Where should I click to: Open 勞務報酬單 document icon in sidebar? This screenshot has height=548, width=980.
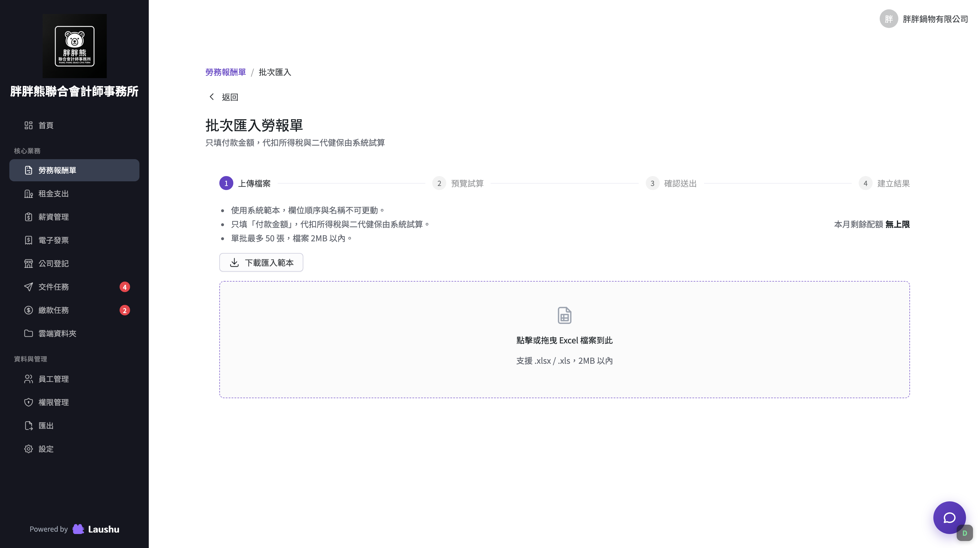[29, 170]
